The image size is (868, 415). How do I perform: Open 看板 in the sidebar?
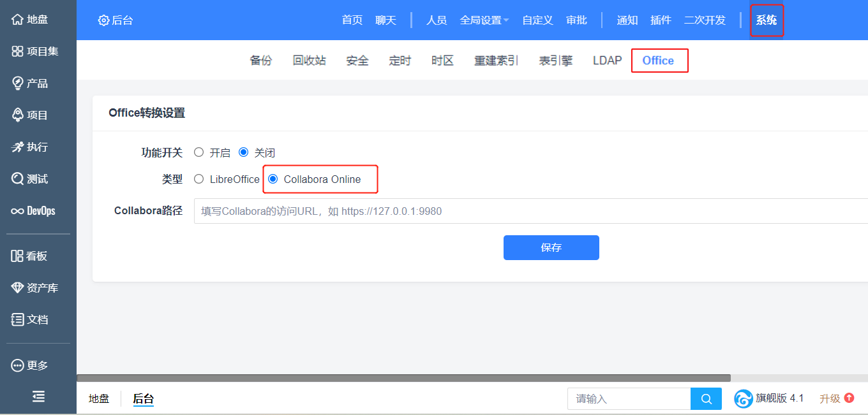pos(29,256)
